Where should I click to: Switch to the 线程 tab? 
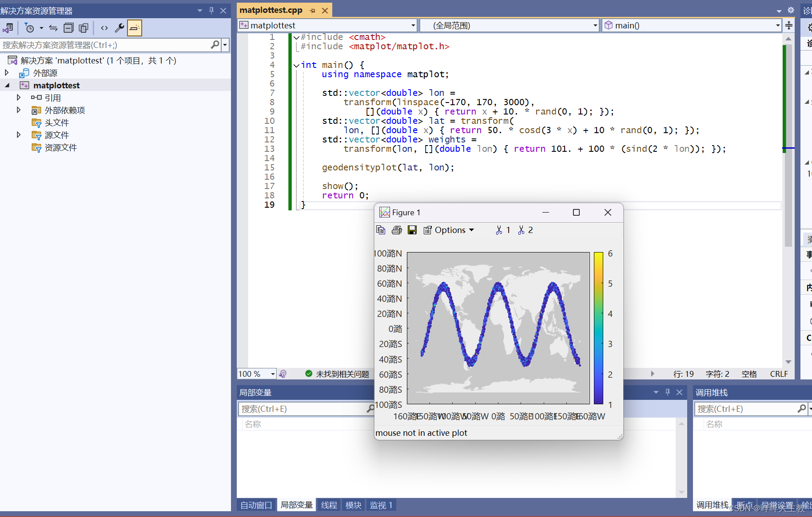coord(329,505)
